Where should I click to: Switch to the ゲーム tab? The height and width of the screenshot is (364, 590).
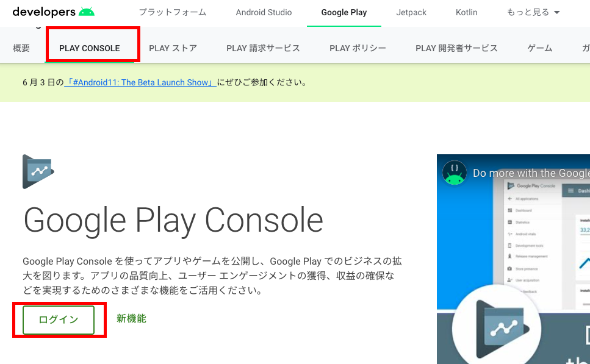[x=540, y=48]
